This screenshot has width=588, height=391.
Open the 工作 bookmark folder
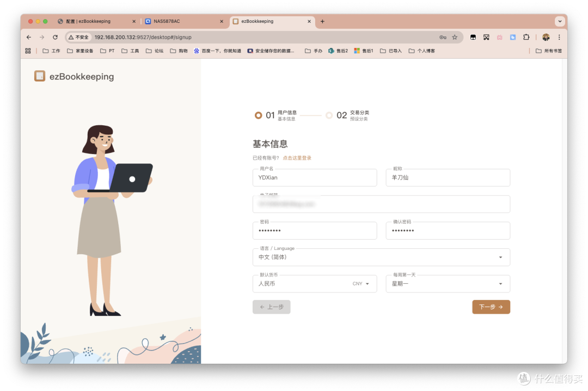51,51
